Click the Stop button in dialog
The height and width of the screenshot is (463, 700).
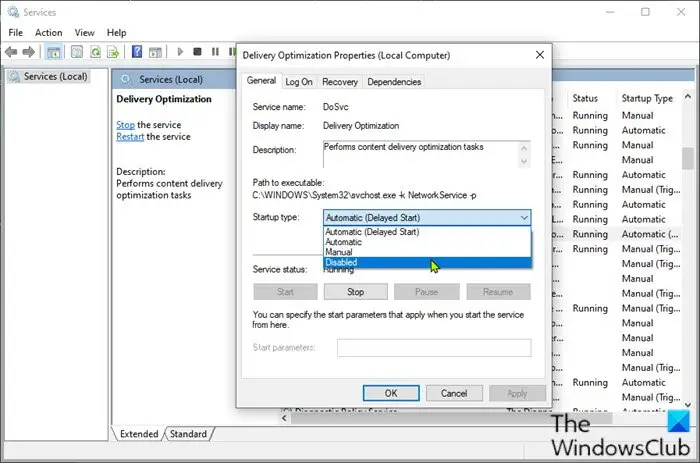coord(355,292)
